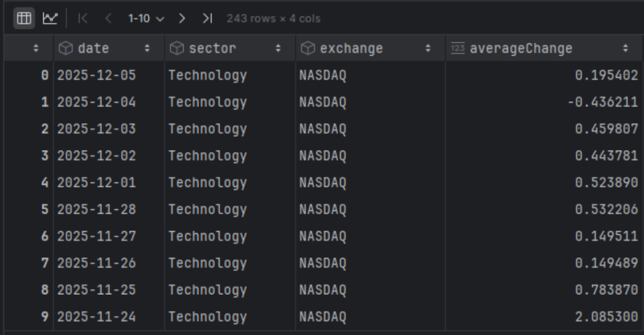Select the date cell 2025-11-28
Image resolution: width=644 pixels, height=335 pixels.
tap(96, 210)
